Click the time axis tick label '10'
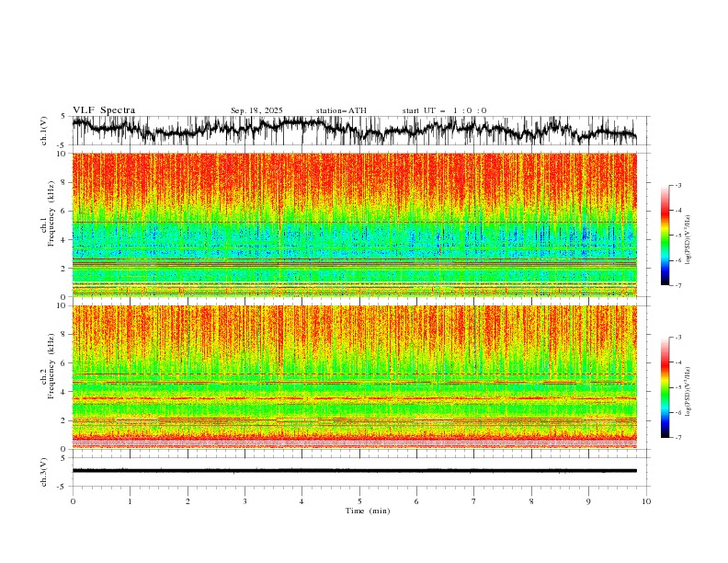 [x=646, y=501]
